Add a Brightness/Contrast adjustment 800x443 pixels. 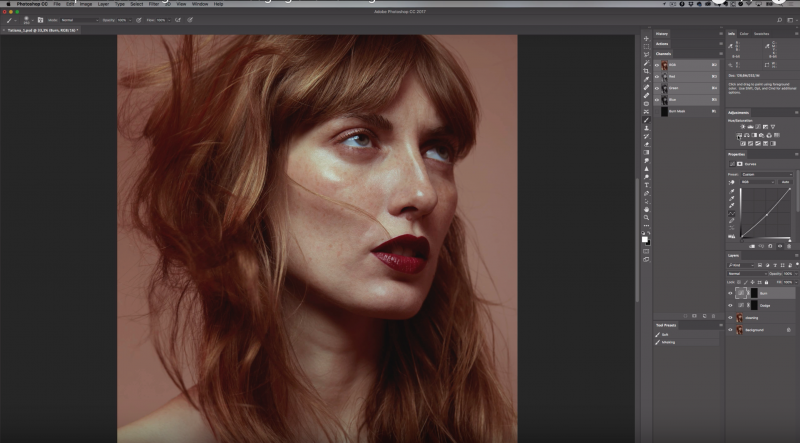pos(742,127)
